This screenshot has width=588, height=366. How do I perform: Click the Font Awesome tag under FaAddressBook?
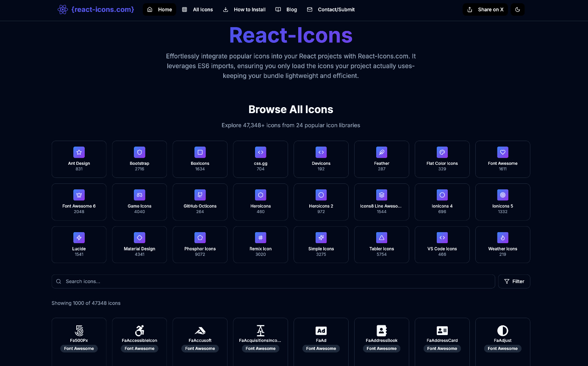click(382, 349)
